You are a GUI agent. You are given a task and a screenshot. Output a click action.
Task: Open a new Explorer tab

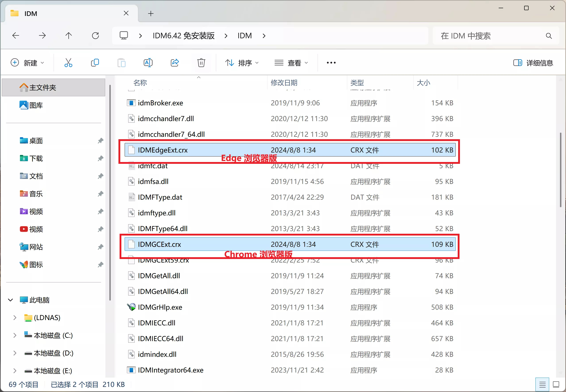150,14
